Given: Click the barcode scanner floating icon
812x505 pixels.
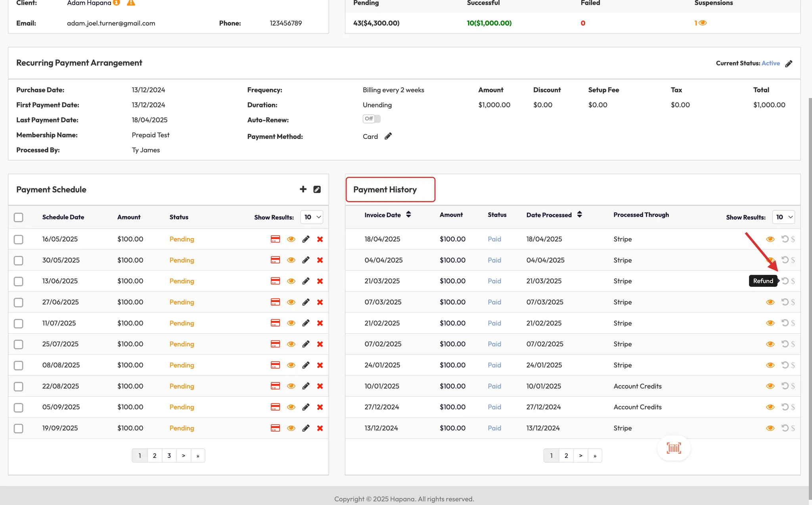Looking at the screenshot, I should point(674,448).
